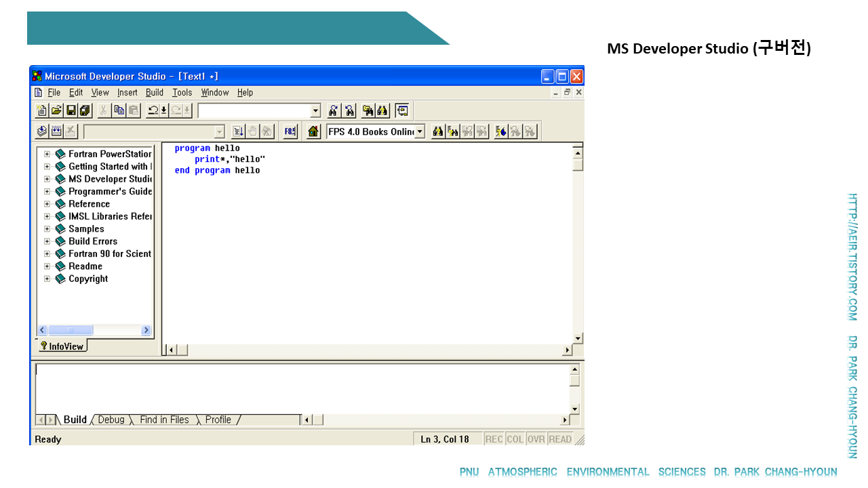Expand the Fortran PowerStation book
868x488 pixels.
point(47,154)
